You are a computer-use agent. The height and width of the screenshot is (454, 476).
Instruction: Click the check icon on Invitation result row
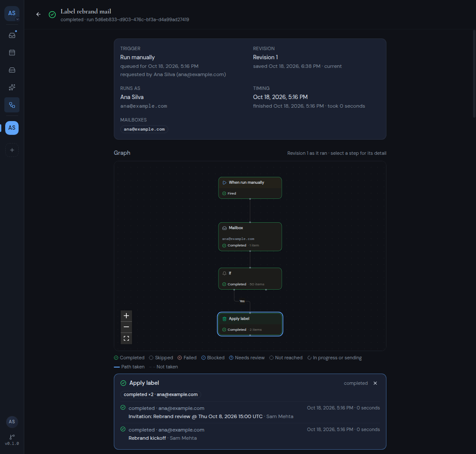coord(123,408)
